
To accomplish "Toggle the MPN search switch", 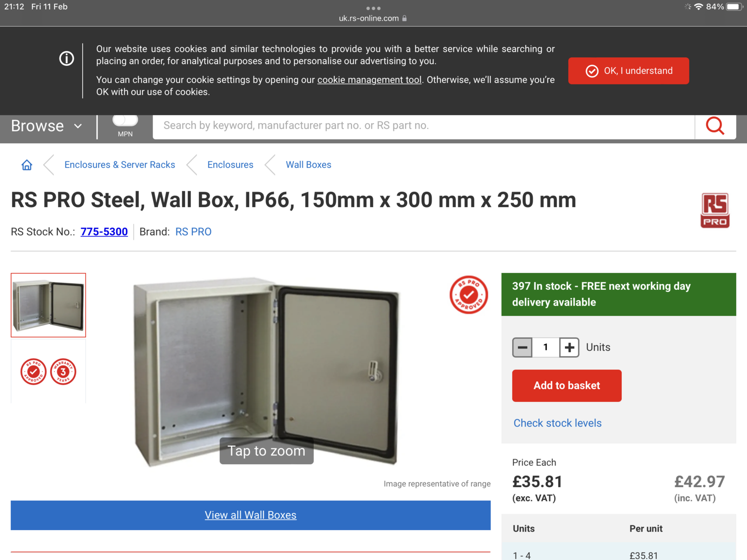I will click(x=125, y=121).
